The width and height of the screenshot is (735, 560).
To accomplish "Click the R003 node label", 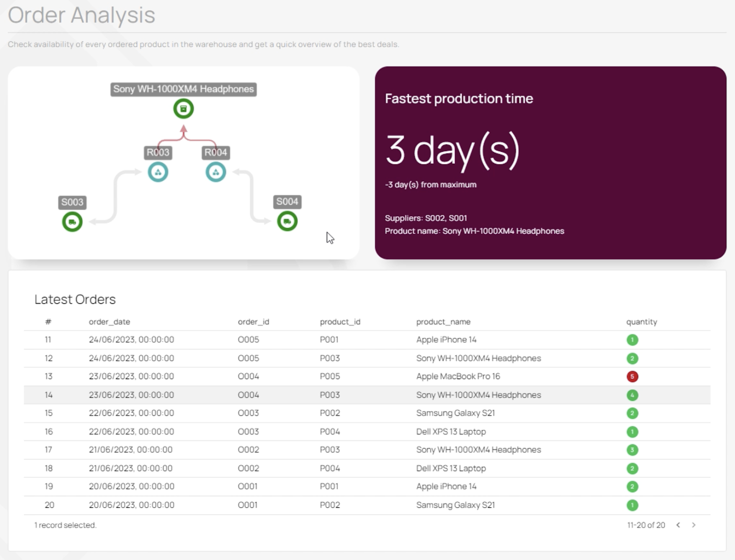I will click(158, 152).
